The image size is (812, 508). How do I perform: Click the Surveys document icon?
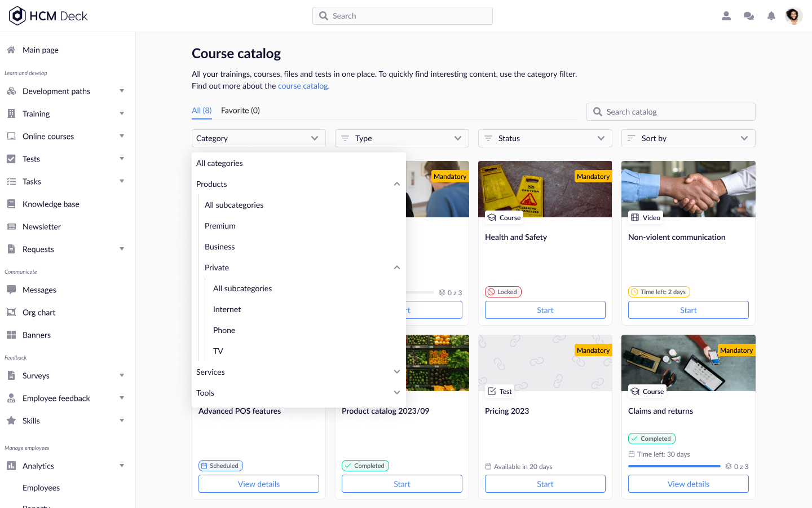point(11,375)
